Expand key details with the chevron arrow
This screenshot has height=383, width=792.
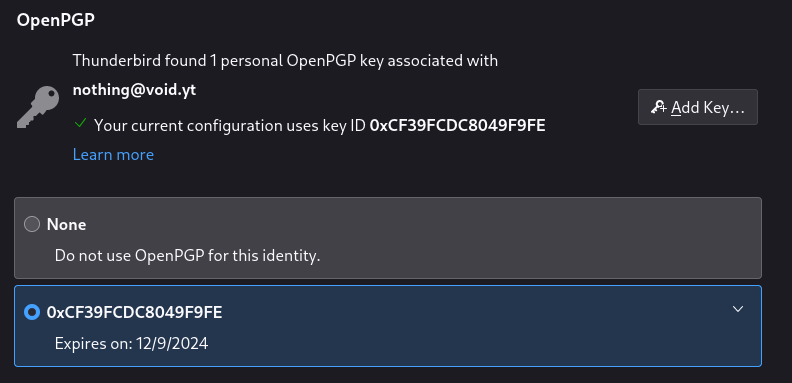click(x=738, y=309)
